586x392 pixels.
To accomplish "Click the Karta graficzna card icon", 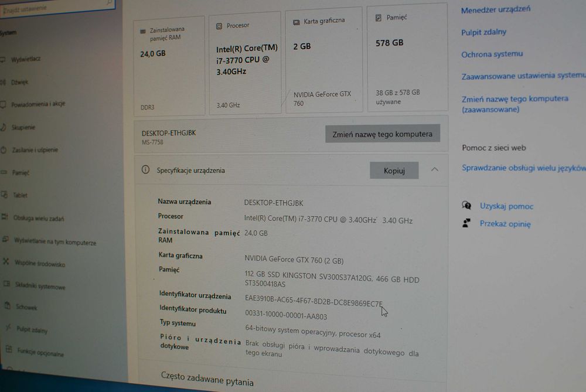I will coord(297,22).
